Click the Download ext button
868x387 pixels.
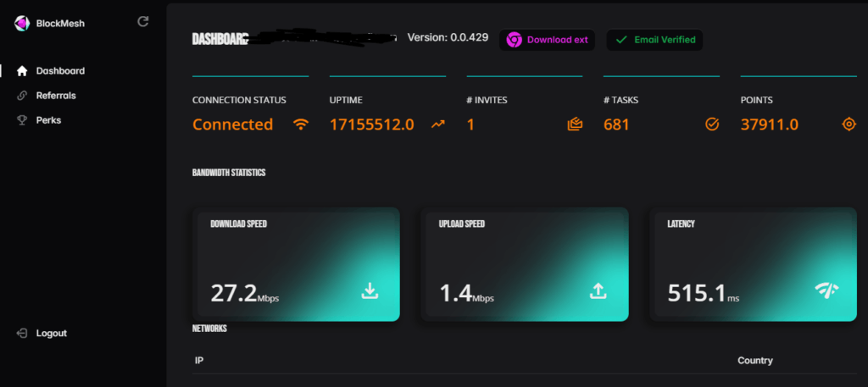click(x=547, y=40)
